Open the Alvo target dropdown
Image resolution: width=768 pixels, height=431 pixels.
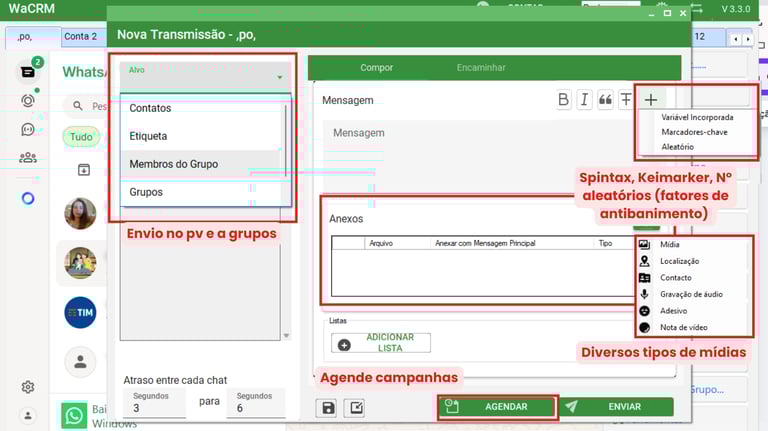click(206, 76)
